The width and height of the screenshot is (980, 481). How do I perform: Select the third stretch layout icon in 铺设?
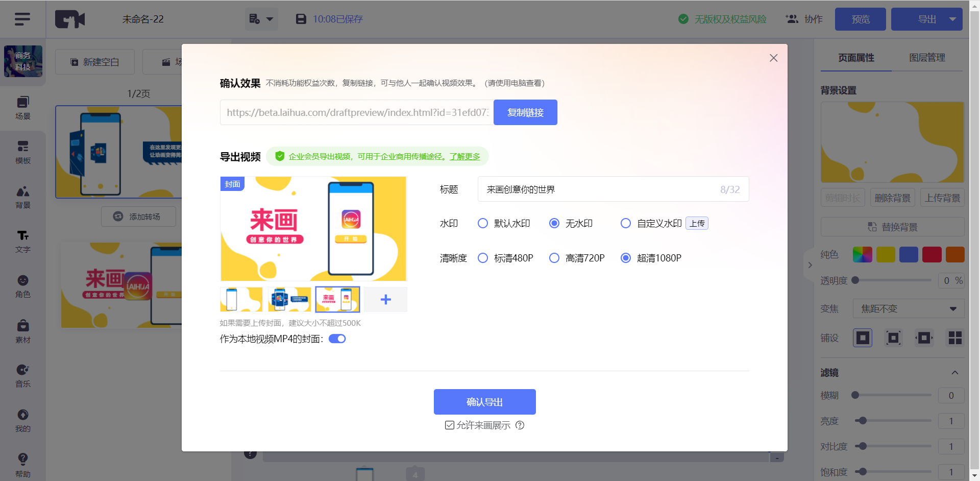coord(924,338)
